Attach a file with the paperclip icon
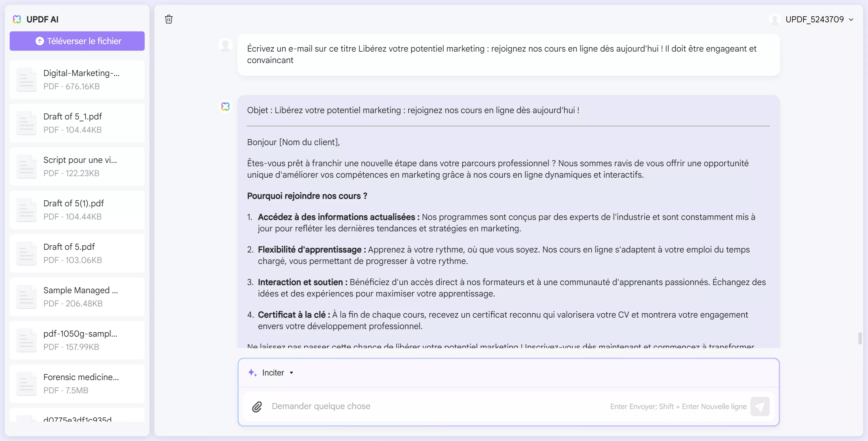This screenshot has height=441, width=868. point(257,407)
